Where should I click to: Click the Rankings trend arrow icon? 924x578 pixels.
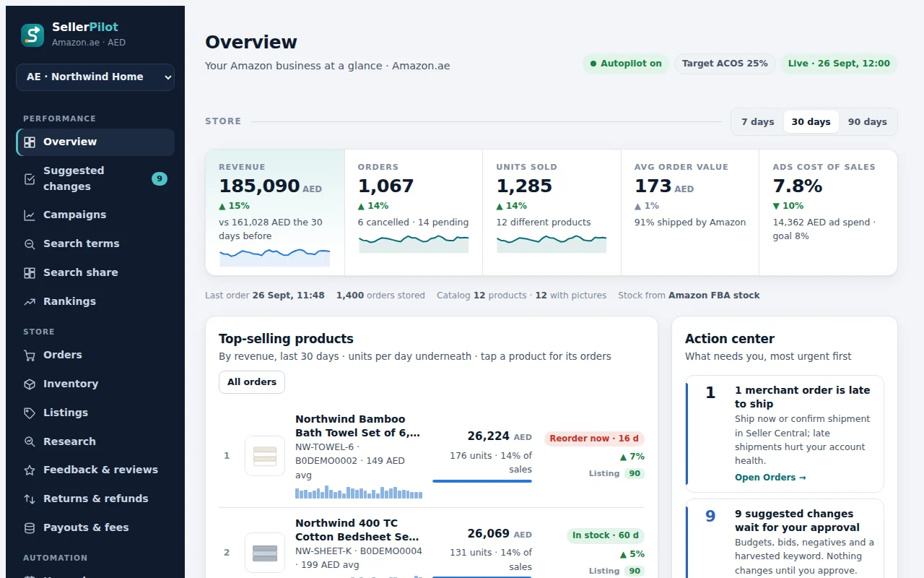(x=30, y=302)
